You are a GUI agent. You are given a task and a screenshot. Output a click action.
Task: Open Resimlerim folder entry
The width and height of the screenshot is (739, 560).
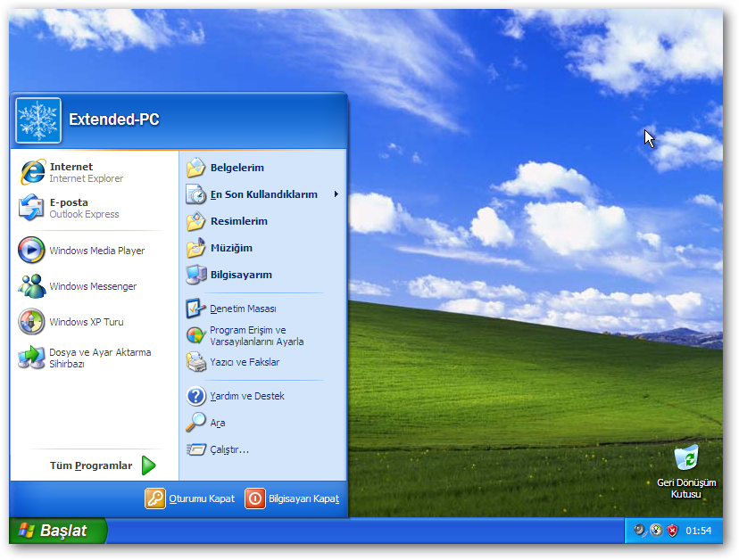pyautogui.click(x=238, y=221)
